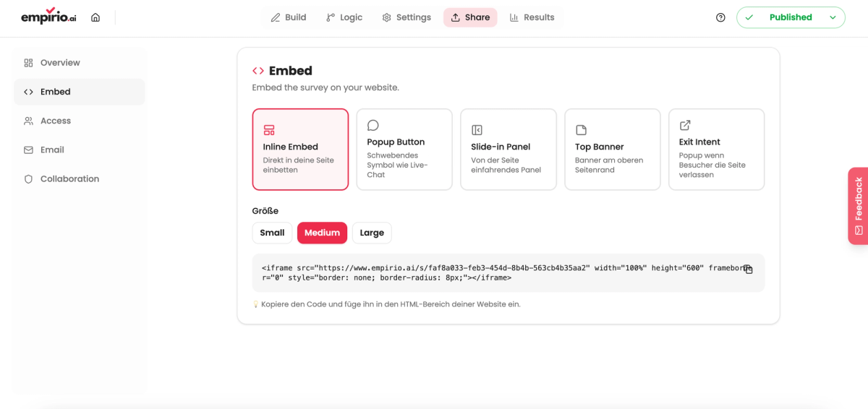Open Access in the sidebar
The width and height of the screenshot is (868, 409).
coord(80,121)
